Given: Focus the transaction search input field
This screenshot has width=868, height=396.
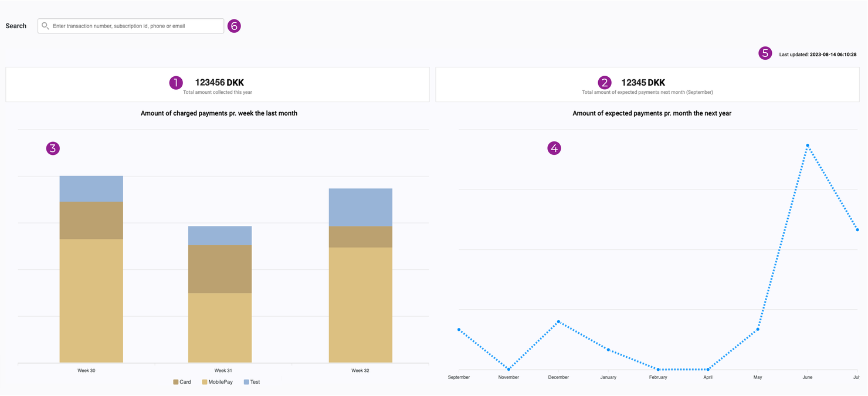Looking at the screenshot, I should point(135,26).
